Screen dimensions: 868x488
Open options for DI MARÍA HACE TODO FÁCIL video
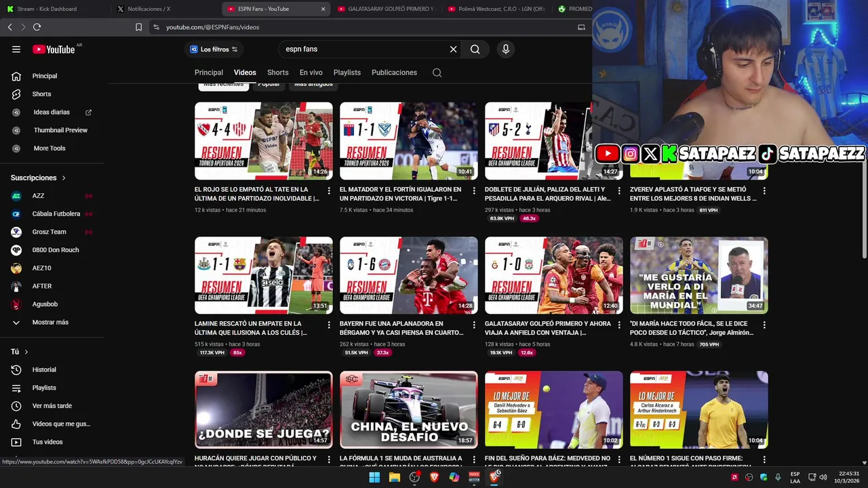764,325
